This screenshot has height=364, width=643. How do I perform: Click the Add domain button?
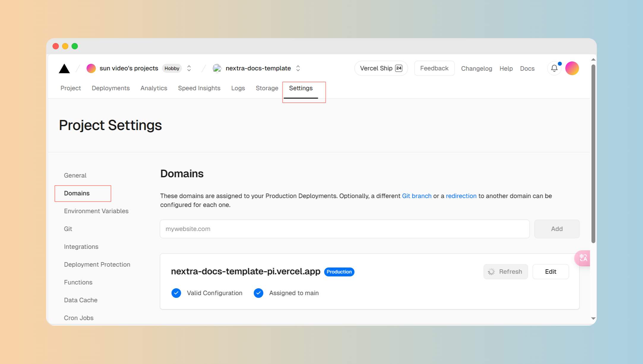pyautogui.click(x=557, y=229)
